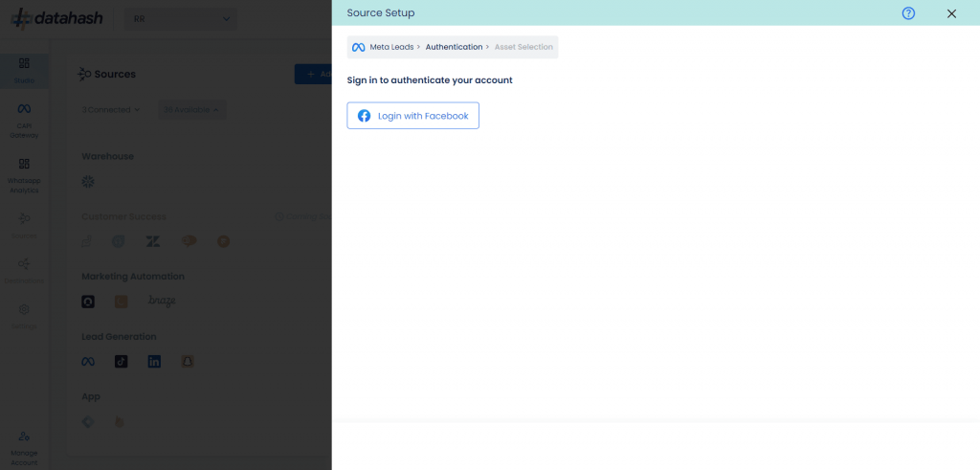Click the datahash logo

(x=56, y=18)
